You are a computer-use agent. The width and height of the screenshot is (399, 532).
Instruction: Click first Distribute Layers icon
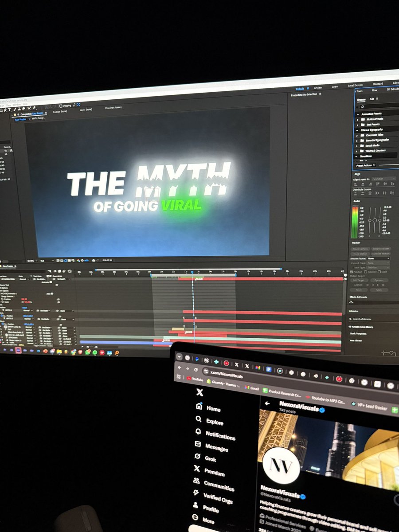356,193
